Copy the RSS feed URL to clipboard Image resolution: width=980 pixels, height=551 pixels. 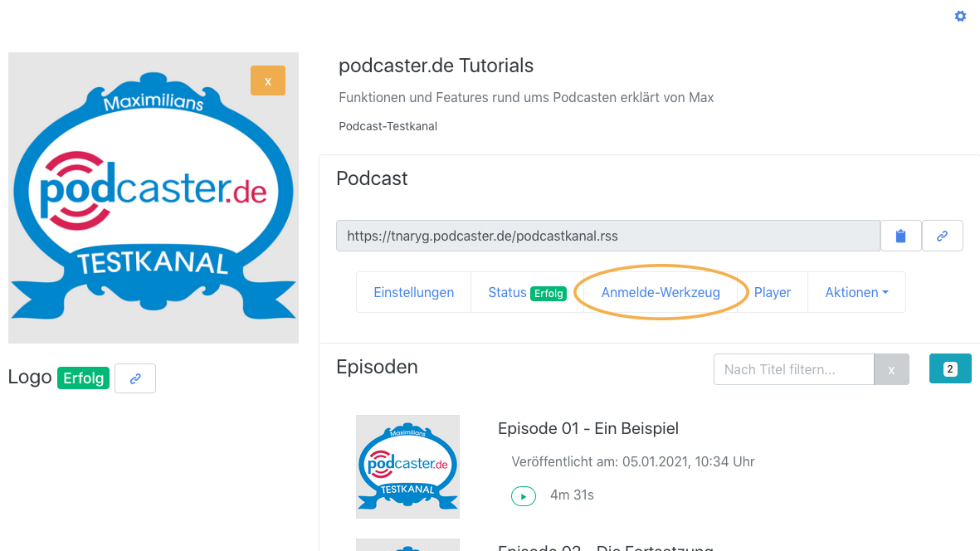click(x=900, y=236)
